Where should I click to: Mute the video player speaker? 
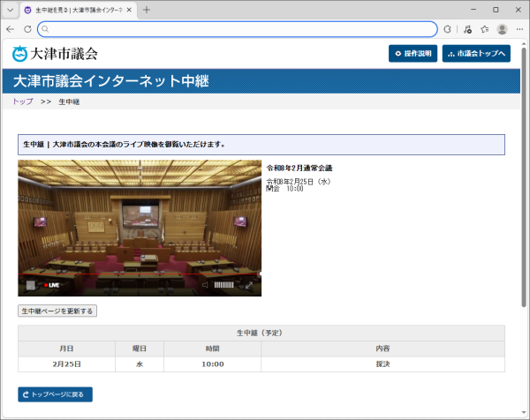[x=204, y=285]
